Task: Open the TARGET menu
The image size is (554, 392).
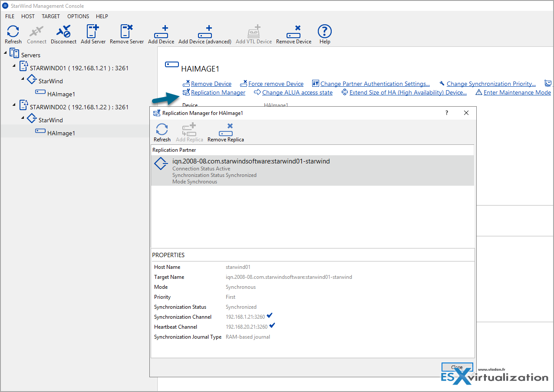Action: [x=51, y=16]
